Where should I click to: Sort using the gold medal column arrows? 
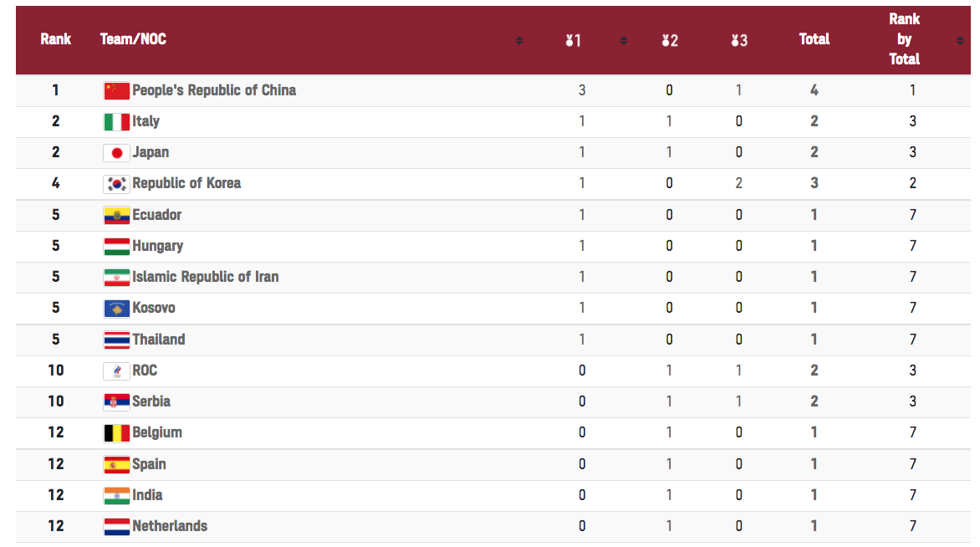624,40
